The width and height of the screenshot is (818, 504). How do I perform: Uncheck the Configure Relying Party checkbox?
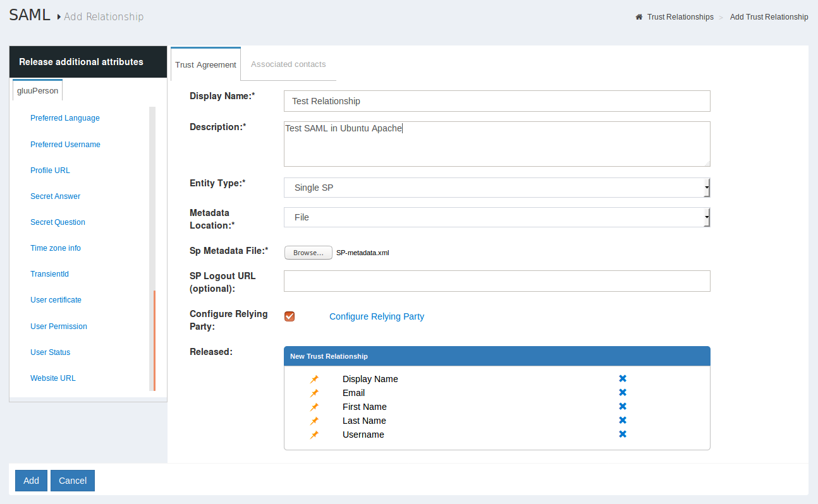pos(290,316)
